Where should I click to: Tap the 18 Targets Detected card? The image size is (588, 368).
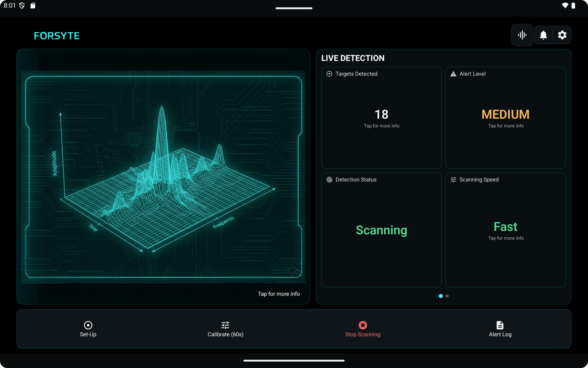[381, 117]
